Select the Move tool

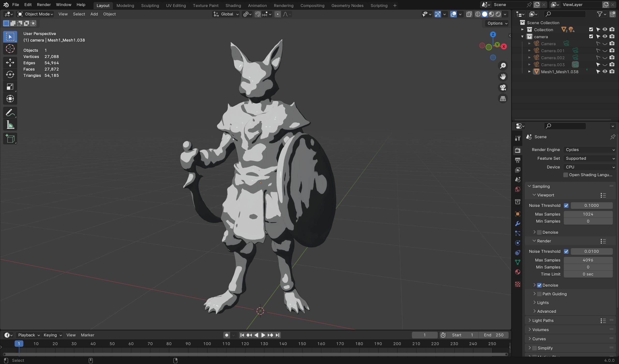[10, 62]
